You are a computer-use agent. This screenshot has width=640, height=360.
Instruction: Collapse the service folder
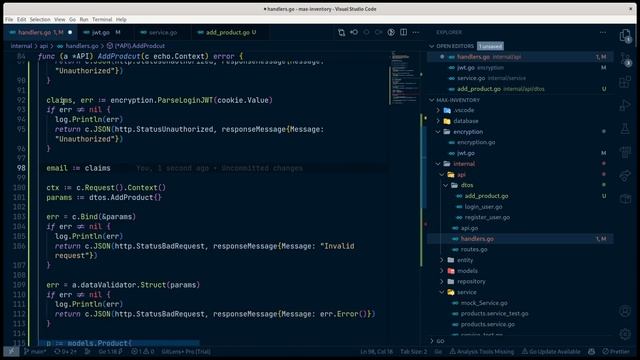(x=442, y=292)
